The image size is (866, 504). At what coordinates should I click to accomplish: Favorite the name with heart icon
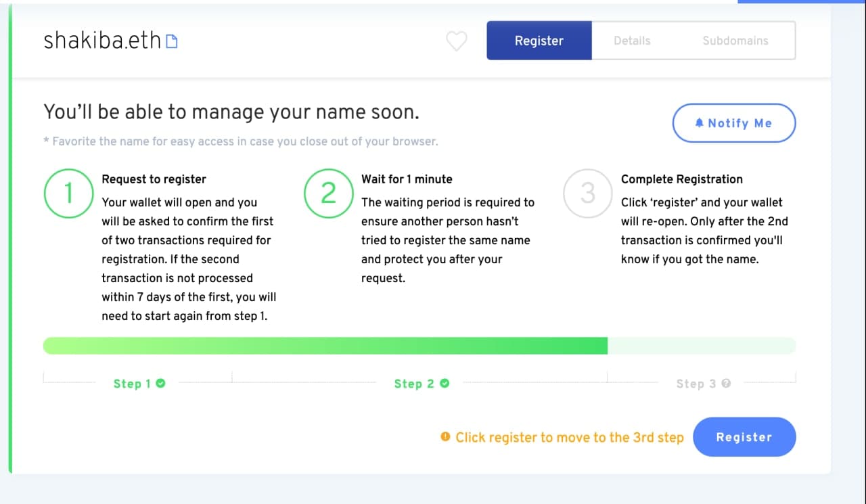(x=457, y=41)
